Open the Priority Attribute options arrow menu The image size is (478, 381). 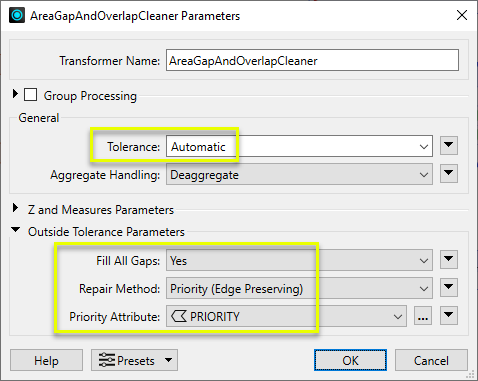(x=449, y=315)
